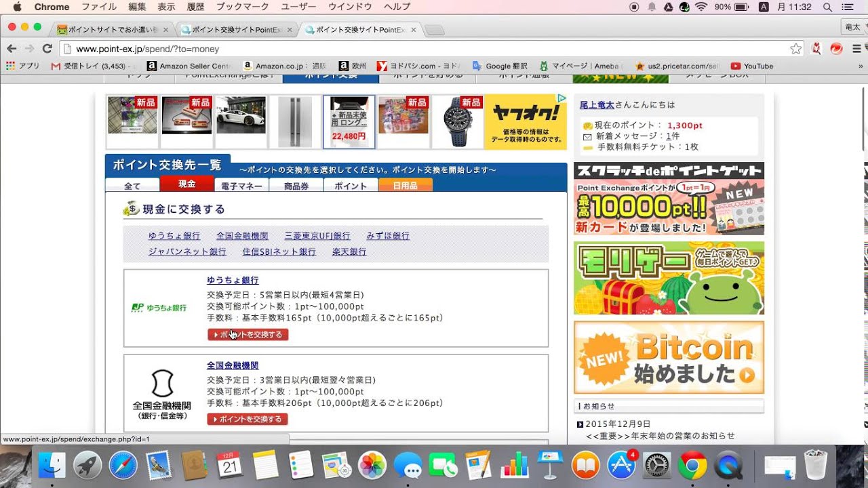Click ゆうちょ銀行 exchange points button
The width and height of the screenshot is (868, 488).
tap(248, 334)
